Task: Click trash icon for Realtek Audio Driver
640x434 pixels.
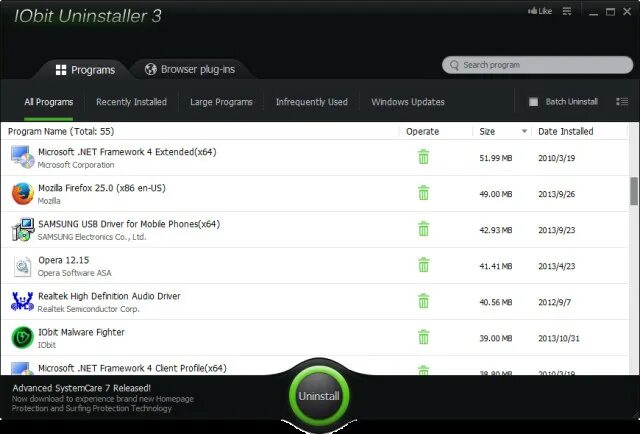Action: pyautogui.click(x=424, y=301)
